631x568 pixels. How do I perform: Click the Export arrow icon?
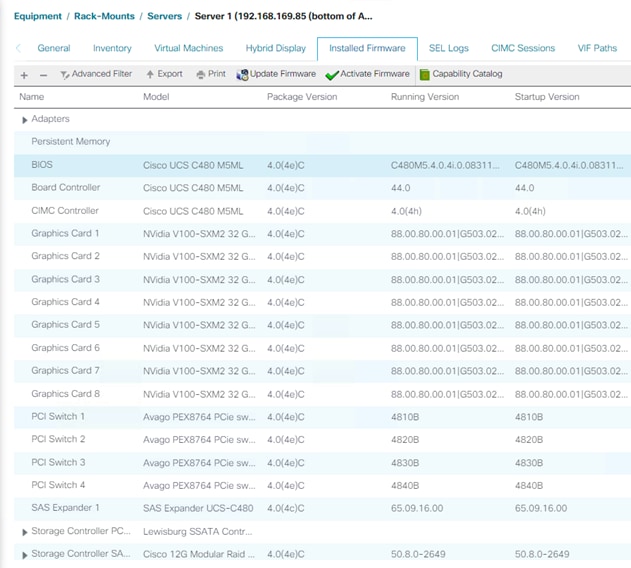tap(150, 74)
